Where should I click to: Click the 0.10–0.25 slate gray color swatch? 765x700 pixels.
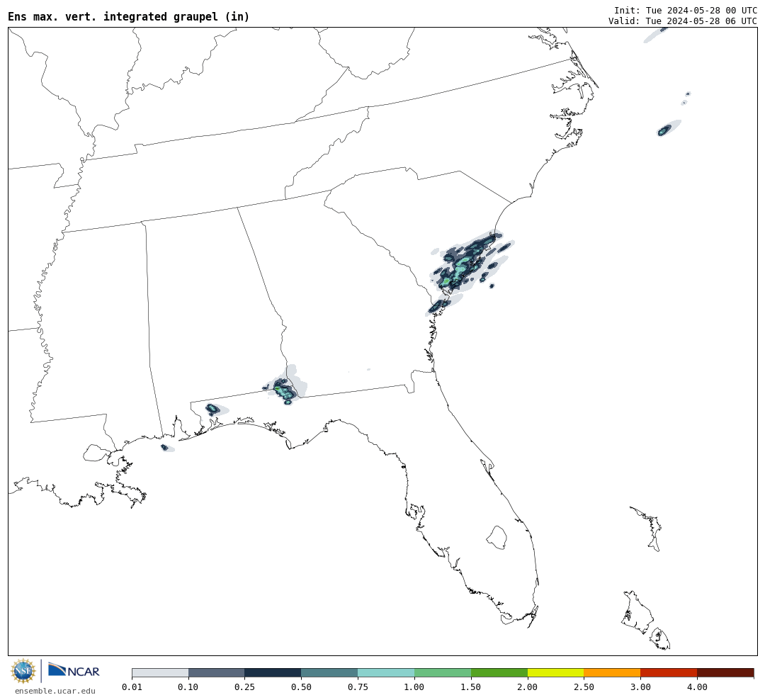pyautogui.click(x=217, y=673)
